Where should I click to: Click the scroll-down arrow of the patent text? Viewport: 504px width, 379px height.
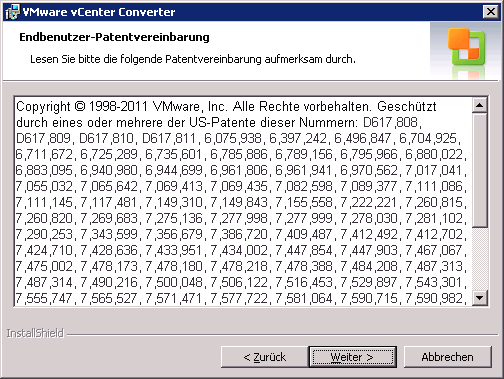click(480, 297)
